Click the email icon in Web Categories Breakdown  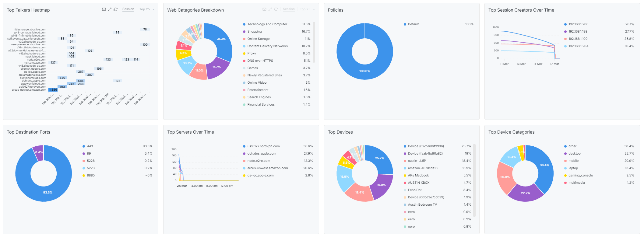click(x=264, y=9)
